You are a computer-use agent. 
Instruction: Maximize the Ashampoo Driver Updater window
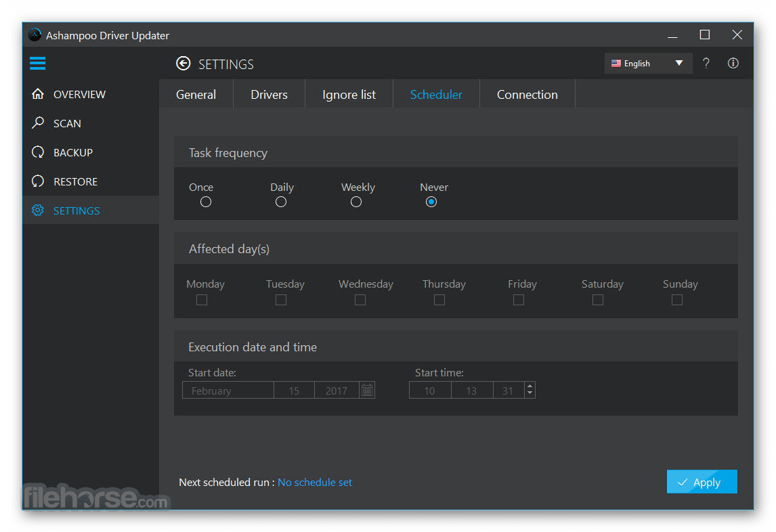pos(705,35)
